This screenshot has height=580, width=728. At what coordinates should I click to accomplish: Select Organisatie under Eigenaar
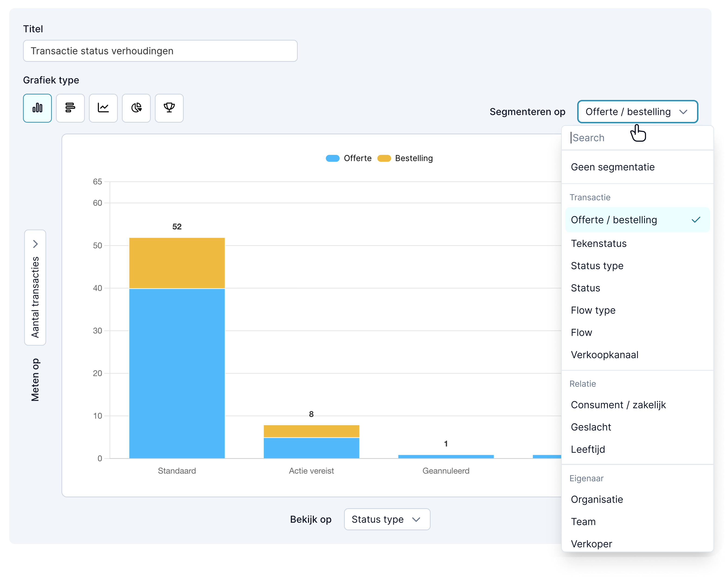(x=597, y=499)
